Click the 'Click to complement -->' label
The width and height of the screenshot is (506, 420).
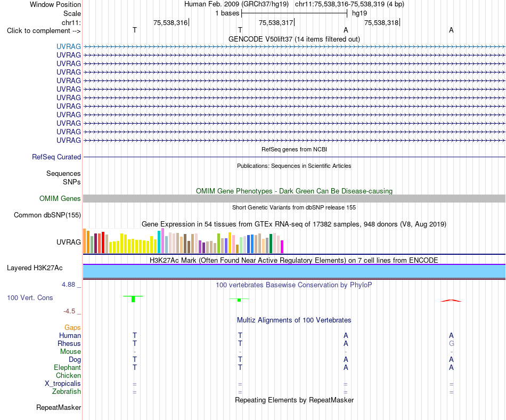click(44, 31)
